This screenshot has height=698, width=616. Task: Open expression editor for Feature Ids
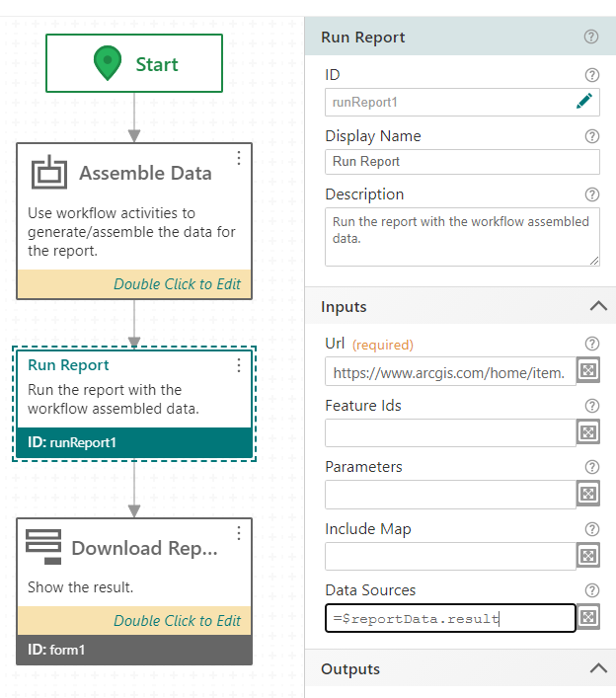click(588, 432)
